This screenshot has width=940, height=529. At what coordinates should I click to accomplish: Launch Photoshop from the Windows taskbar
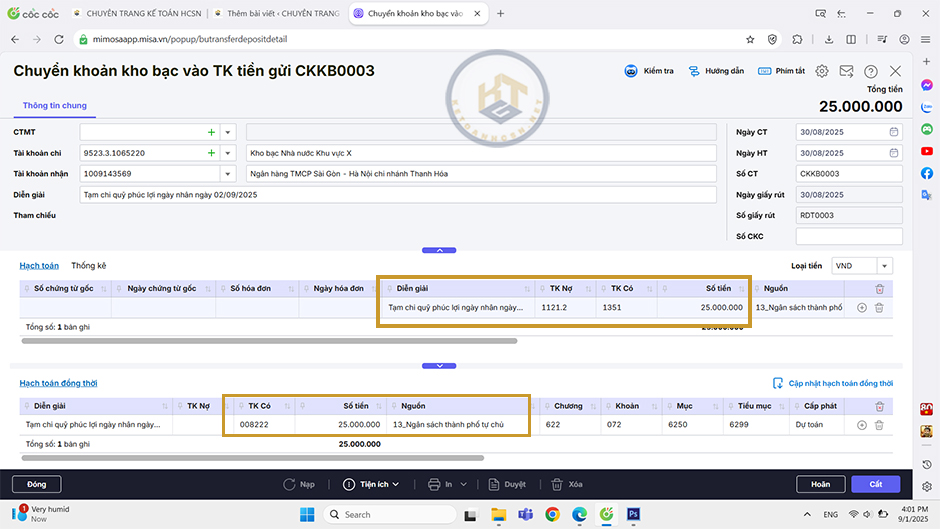point(633,514)
